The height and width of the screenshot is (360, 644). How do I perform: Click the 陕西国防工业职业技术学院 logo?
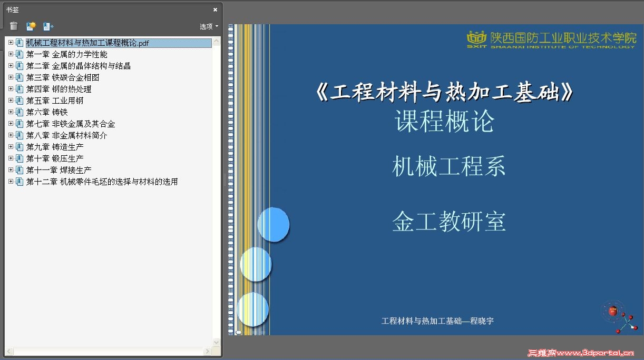[x=551, y=39]
